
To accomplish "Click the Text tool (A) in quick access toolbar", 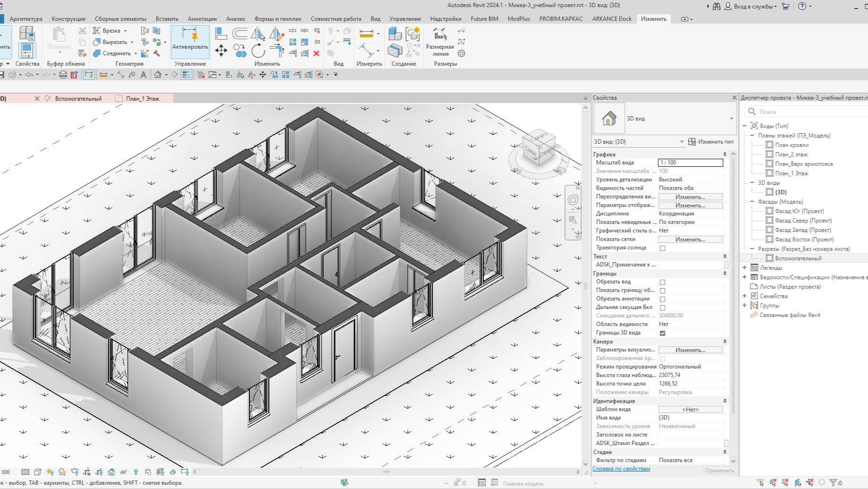I will pyautogui.click(x=144, y=74).
